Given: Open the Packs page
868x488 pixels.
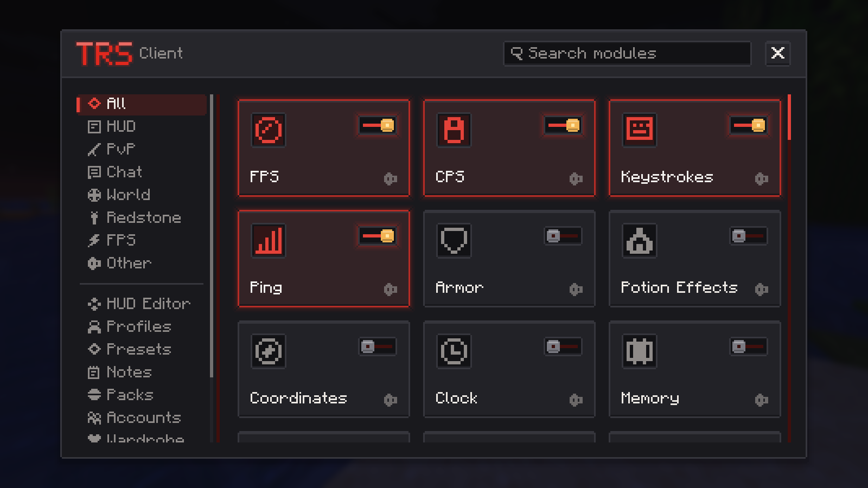Looking at the screenshot, I should tap(142, 395).
